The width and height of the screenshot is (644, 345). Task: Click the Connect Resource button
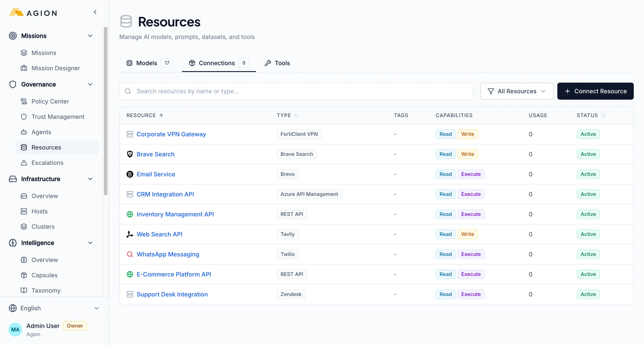[x=595, y=91]
